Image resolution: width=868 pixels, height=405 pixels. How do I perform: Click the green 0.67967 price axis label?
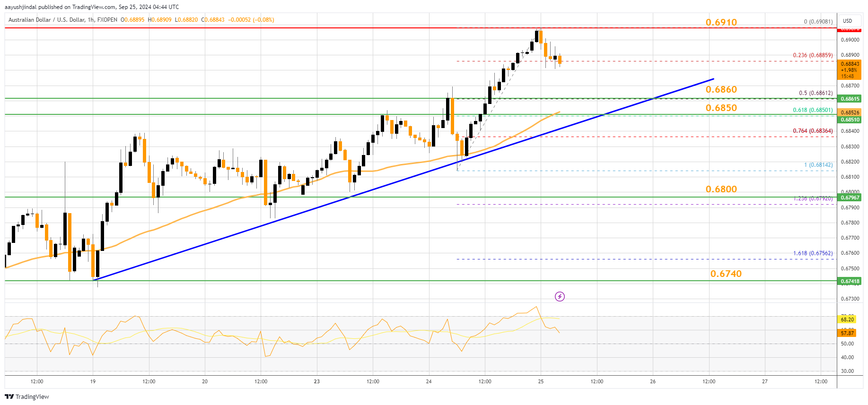[x=849, y=198]
